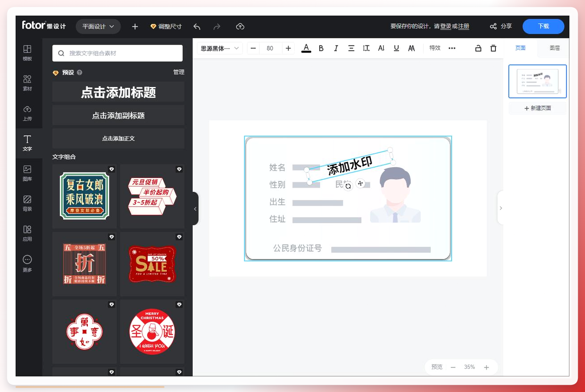Image resolution: width=585 pixels, height=392 pixels.
Task: Open the text color picker
Action: pyautogui.click(x=306, y=48)
